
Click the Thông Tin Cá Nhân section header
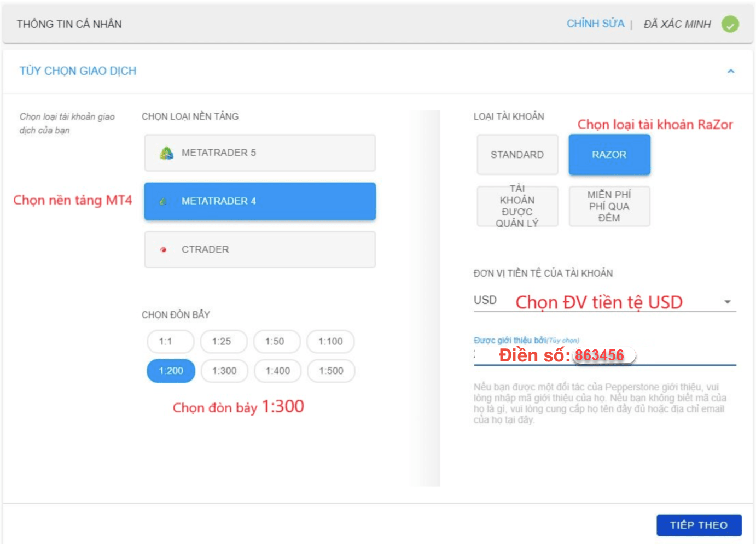pos(69,24)
